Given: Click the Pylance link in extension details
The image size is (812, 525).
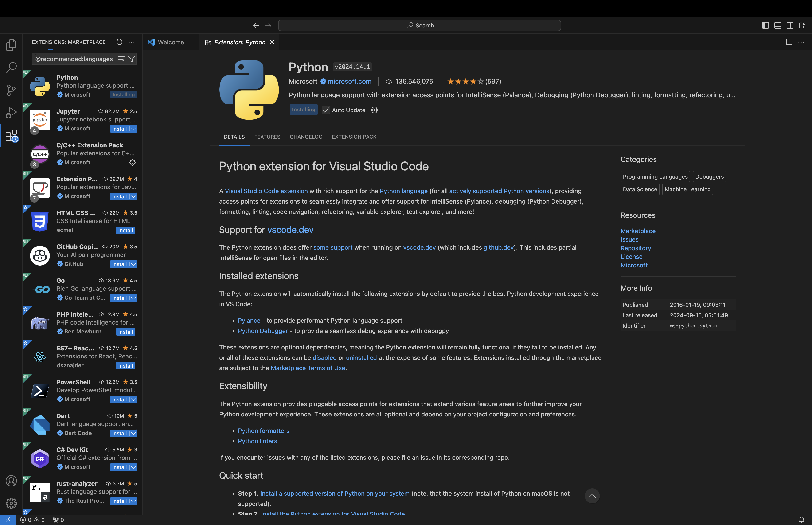Looking at the screenshot, I should pyautogui.click(x=249, y=320).
